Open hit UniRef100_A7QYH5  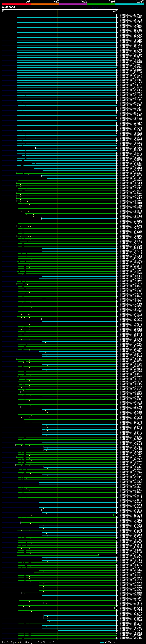click(x=131, y=636)
